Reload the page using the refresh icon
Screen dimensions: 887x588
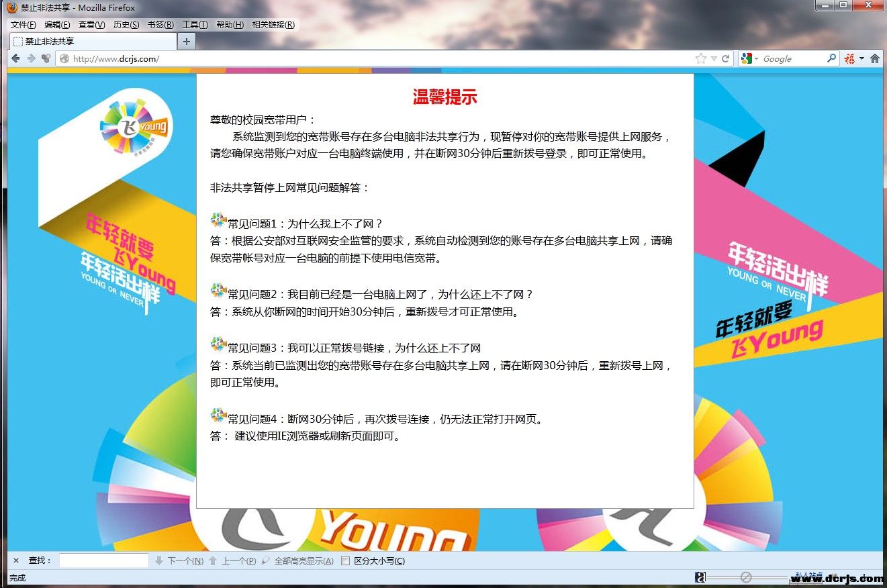(725, 58)
